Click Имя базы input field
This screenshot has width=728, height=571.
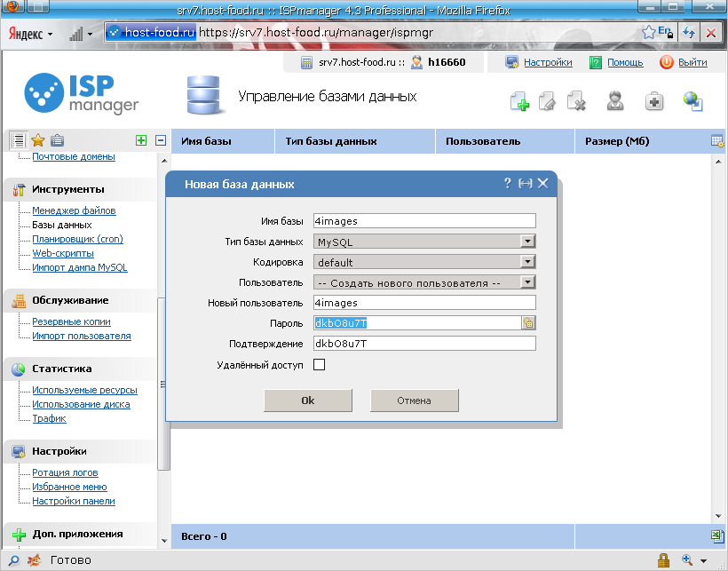[424, 221]
